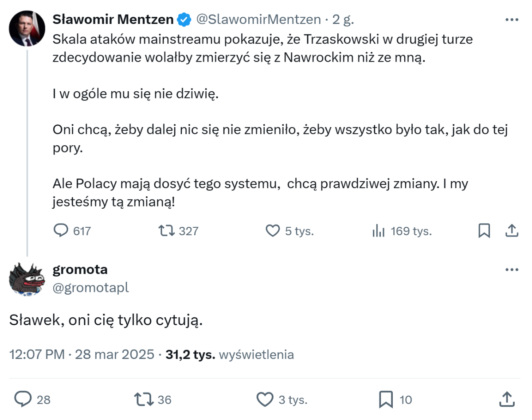The width and height of the screenshot is (532, 420).
Task: Reply to Sławomir Mentzen's post
Action: coord(61,231)
